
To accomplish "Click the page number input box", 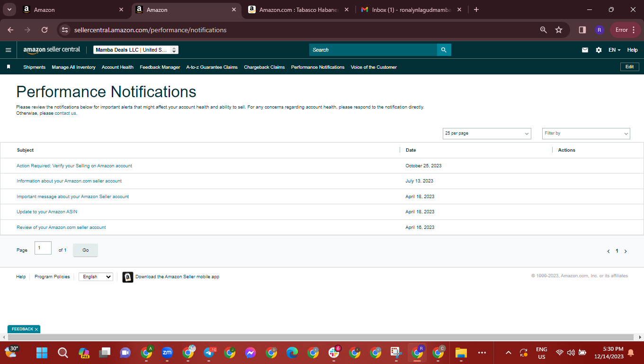I will (x=43, y=248).
